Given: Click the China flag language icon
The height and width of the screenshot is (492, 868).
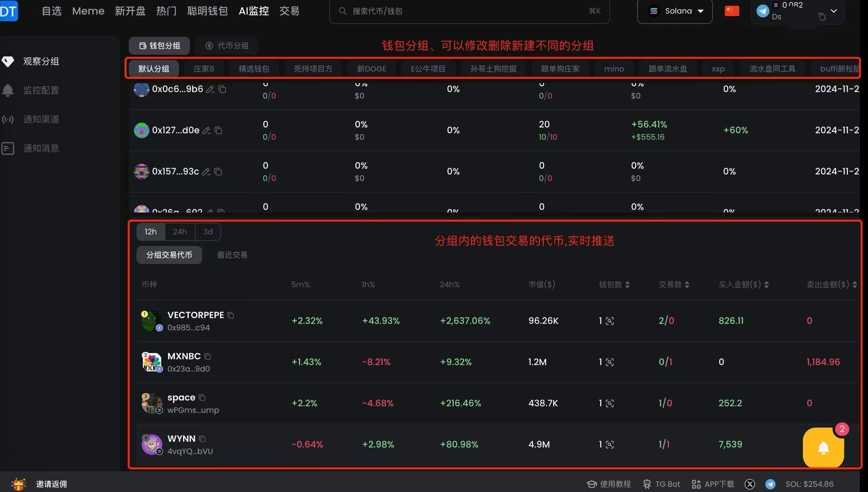Looking at the screenshot, I should click(732, 11).
